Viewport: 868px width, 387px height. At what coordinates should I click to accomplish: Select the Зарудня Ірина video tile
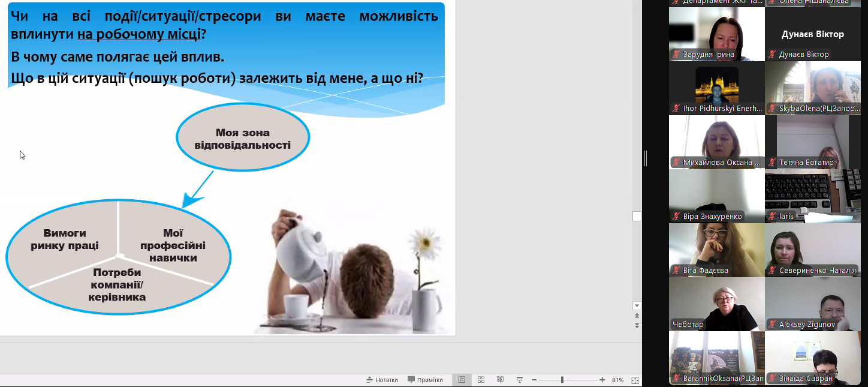(x=716, y=34)
